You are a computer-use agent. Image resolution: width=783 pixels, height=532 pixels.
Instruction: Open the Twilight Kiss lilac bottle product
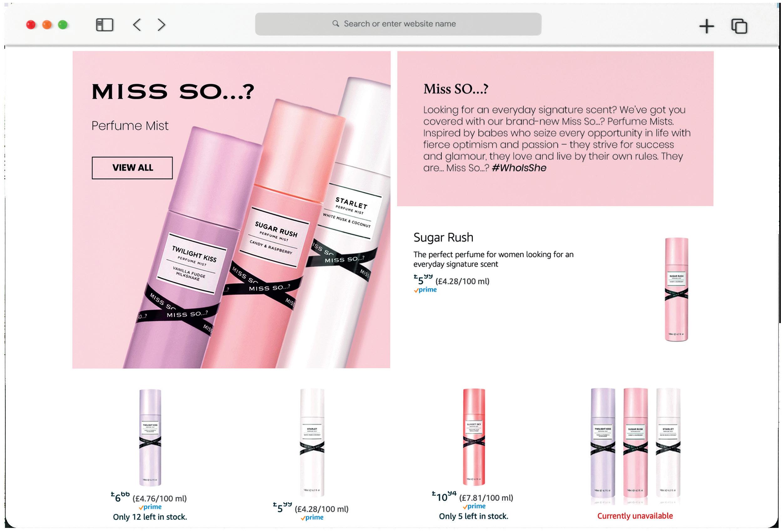tap(150, 437)
